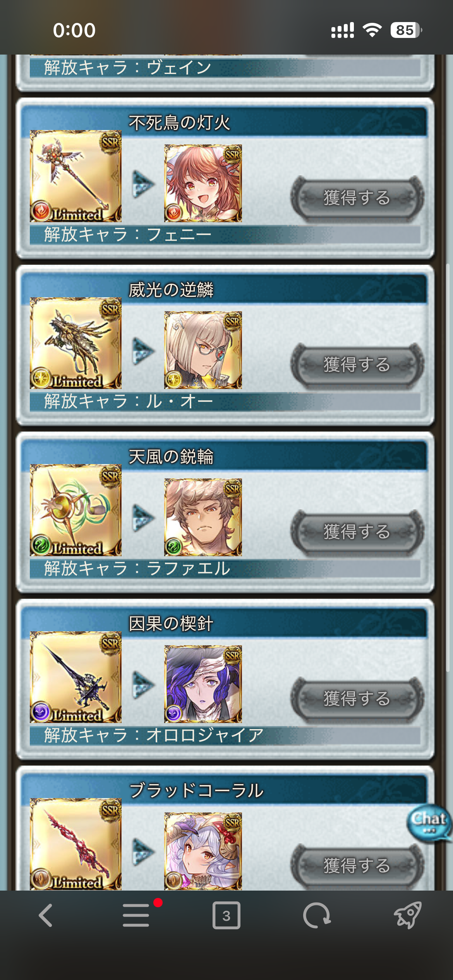Select the 天風の鋭輪 weapon thumbnail
The height and width of the screenshot is (980, 453).
76,510
